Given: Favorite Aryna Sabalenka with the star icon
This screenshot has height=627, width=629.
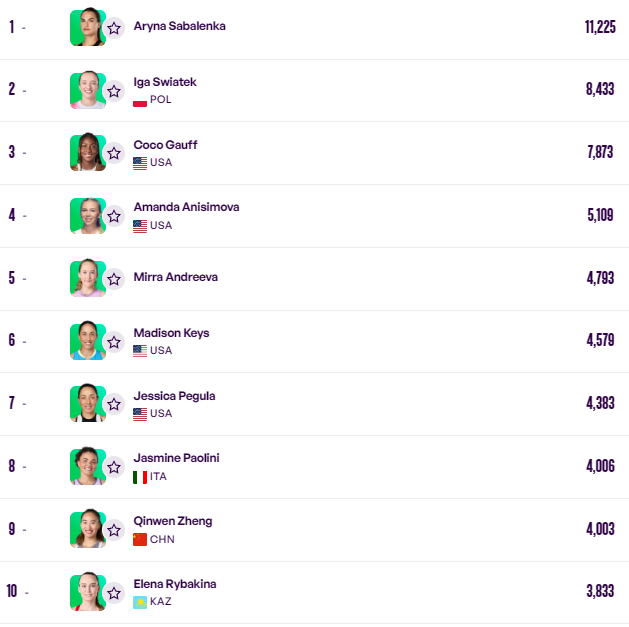Looking at the screenshot, I should tap(114, 28).
